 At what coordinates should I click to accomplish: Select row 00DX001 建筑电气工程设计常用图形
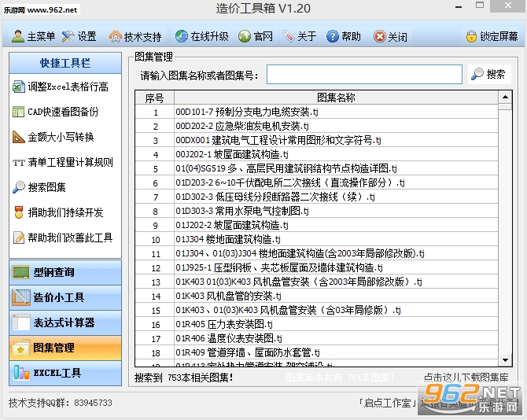click(317, 141)
